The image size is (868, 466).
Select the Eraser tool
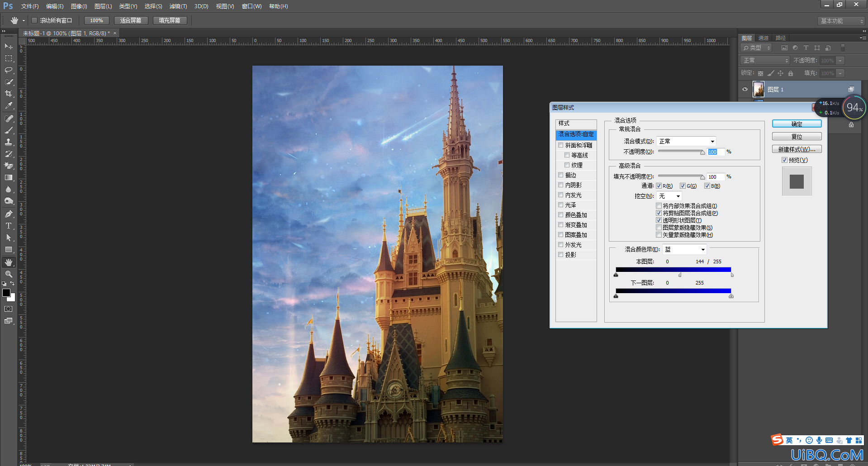(x=9, y=166)
